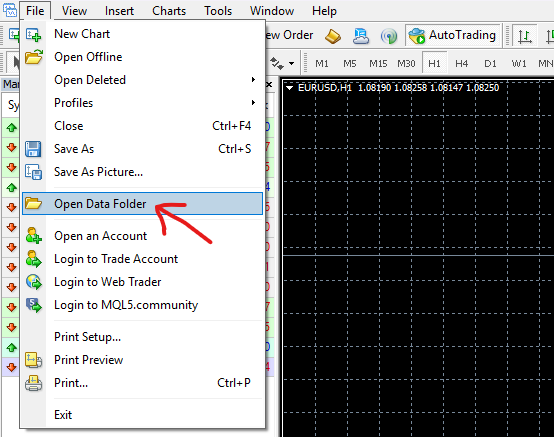Open the File menu
This screenshot has height=437, width=554.
coord(35,11)
